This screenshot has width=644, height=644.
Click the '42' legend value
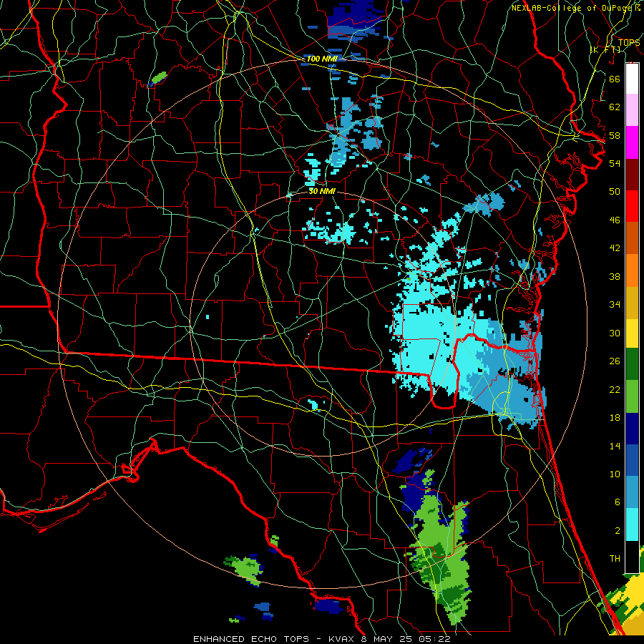click(x=615, y=248)
